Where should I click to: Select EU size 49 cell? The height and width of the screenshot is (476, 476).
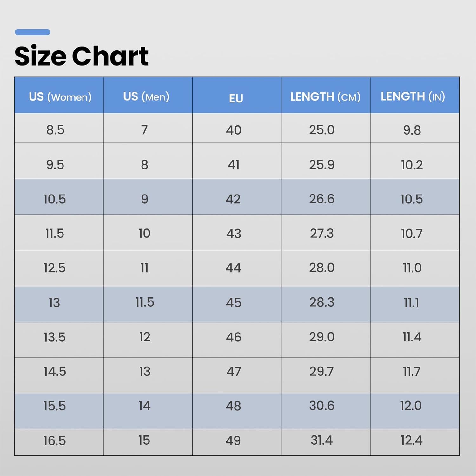coord(237,442)
